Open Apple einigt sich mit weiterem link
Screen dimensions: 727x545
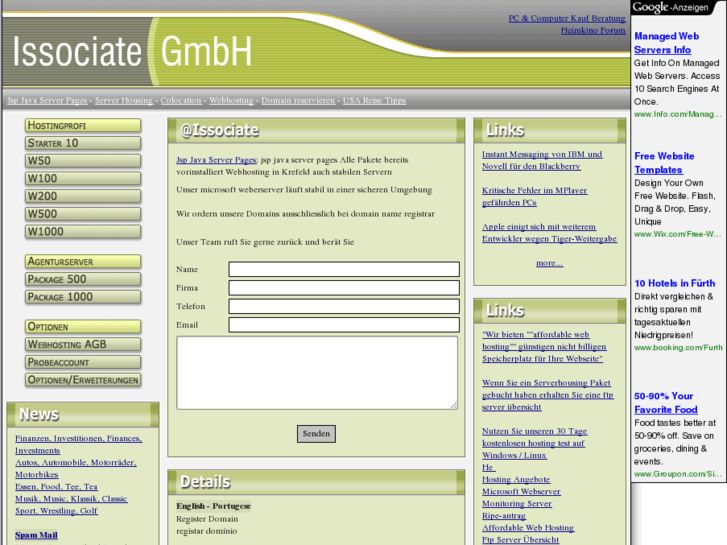coord(549,232)
